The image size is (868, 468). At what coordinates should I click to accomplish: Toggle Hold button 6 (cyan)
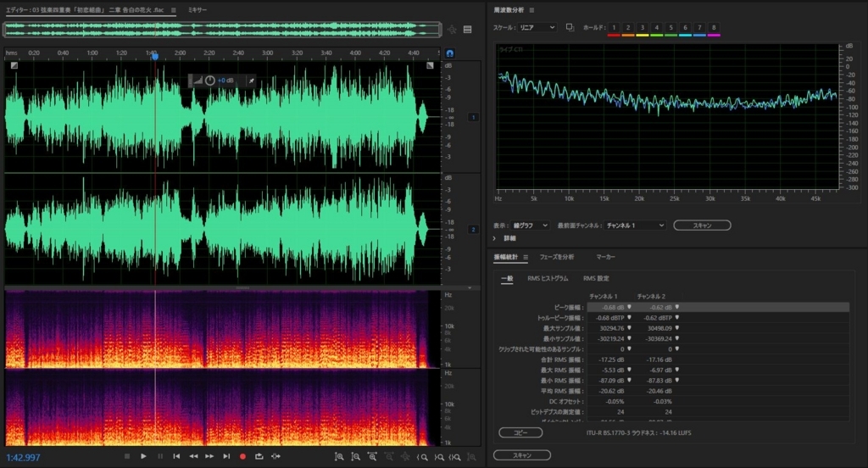tap(685, 28)
